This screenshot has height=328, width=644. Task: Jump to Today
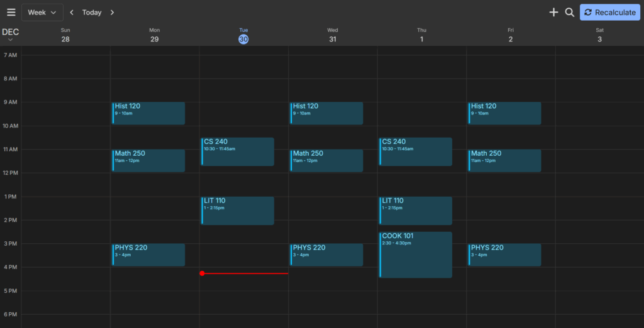(92, 13)
